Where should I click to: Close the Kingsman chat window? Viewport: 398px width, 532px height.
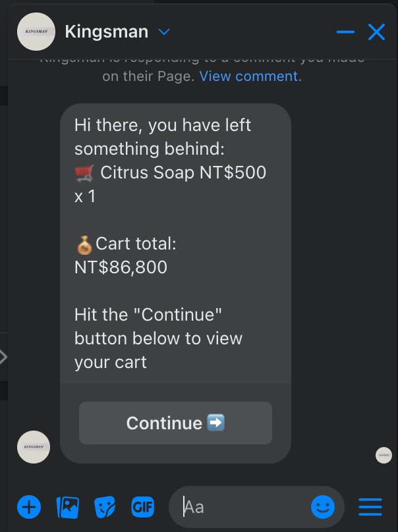click(377, 32)
